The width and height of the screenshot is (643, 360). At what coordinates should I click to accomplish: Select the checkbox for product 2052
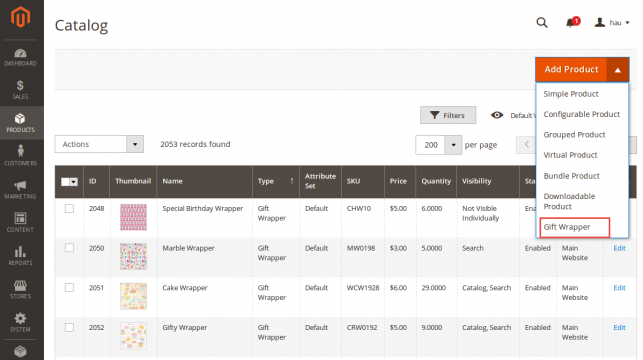(x=69, y=328)
